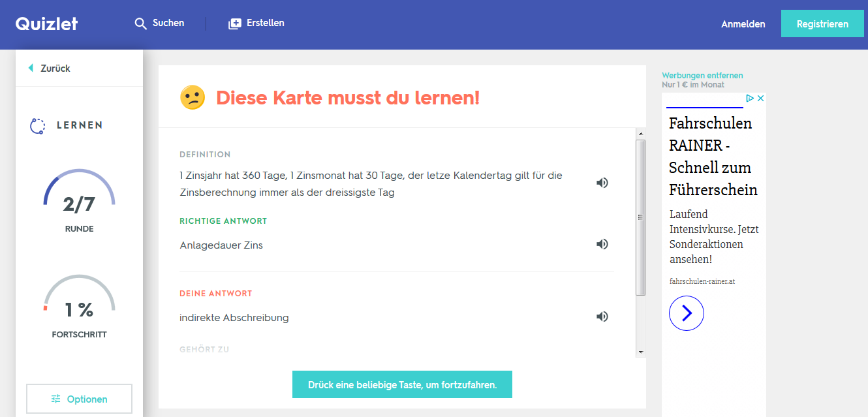Select Erstellen in the top navigation
This screenshot has width=868, height=417.
265,23
